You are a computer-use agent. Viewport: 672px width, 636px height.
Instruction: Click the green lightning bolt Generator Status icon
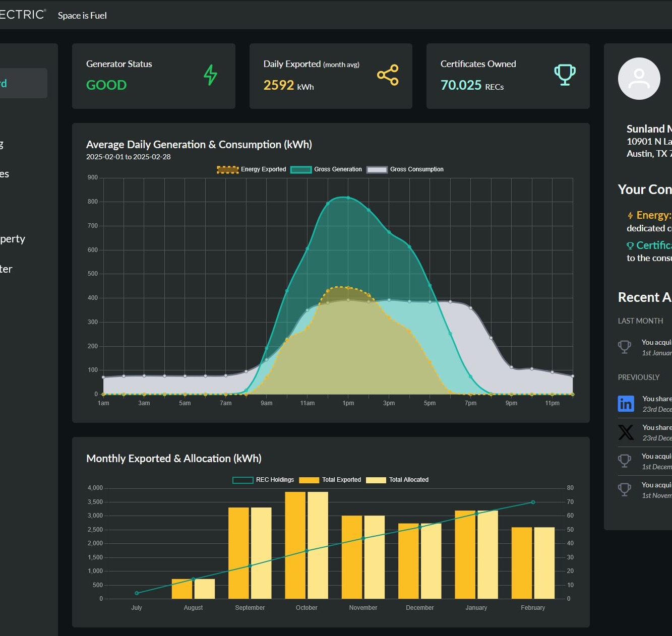(x=210, y=75)
